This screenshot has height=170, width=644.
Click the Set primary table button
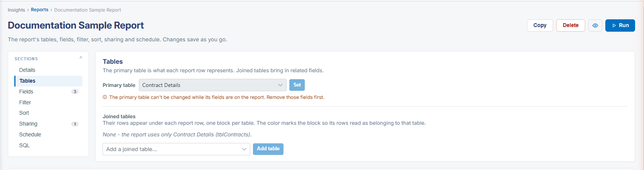[x=297, y=85]
